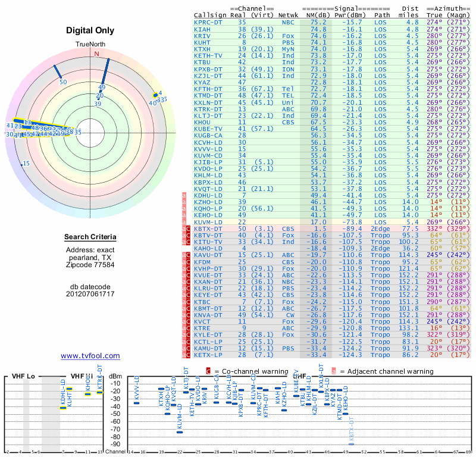
Task: Select KZJL-DT callsign in the table
Action: coord(208,76)
